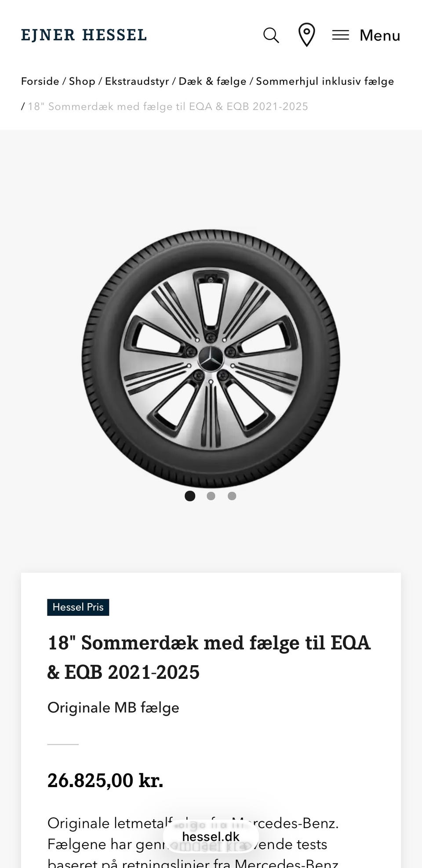
Task: Open the search magnifier icon
Action: [x=271, y=35]
